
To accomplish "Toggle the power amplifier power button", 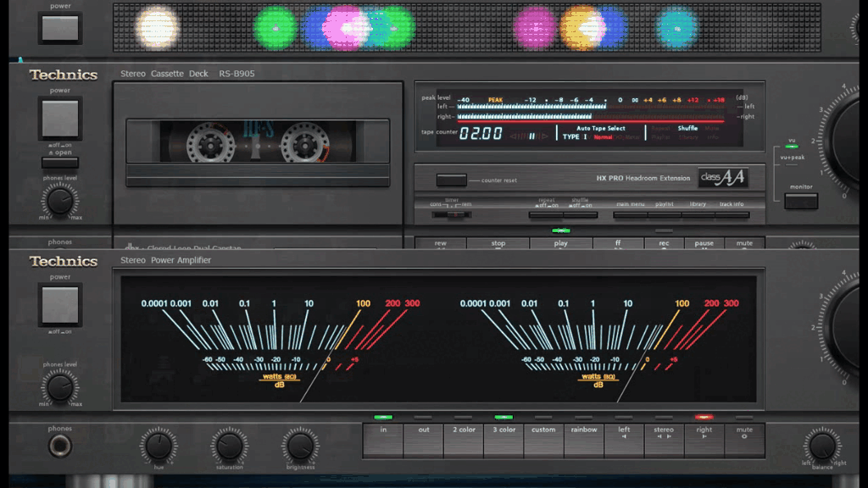I will [x=60, y=304].
